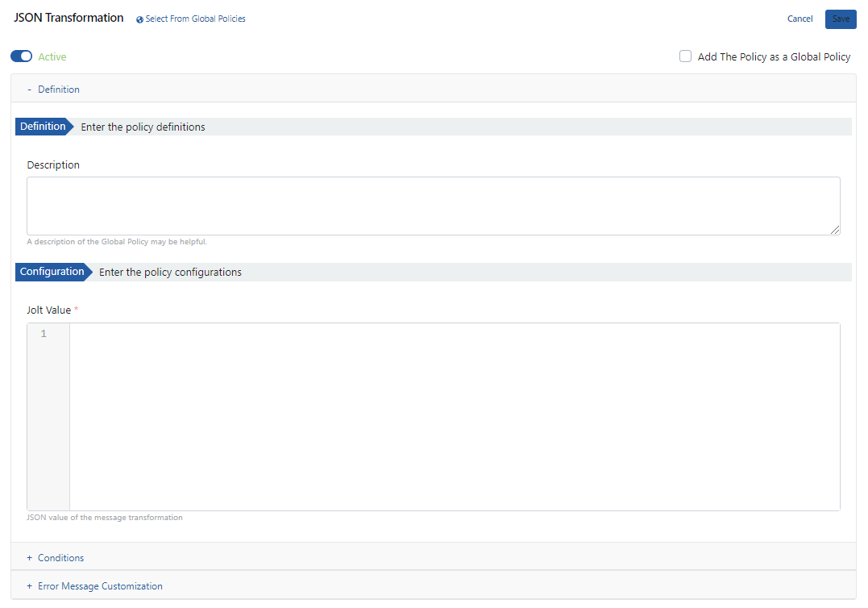Click the plus icon beside Conditions
Viewport: 868px width, 608px height.
click(x=29, y=558)
